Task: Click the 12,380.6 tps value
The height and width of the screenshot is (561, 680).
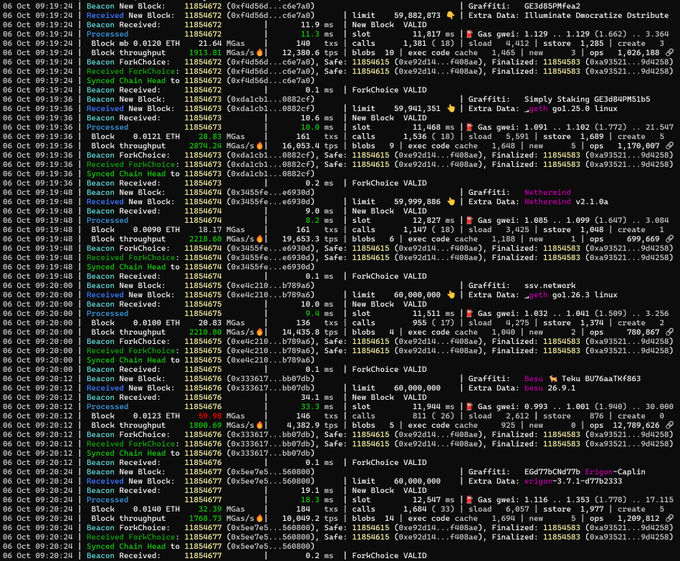Action: 301,52
